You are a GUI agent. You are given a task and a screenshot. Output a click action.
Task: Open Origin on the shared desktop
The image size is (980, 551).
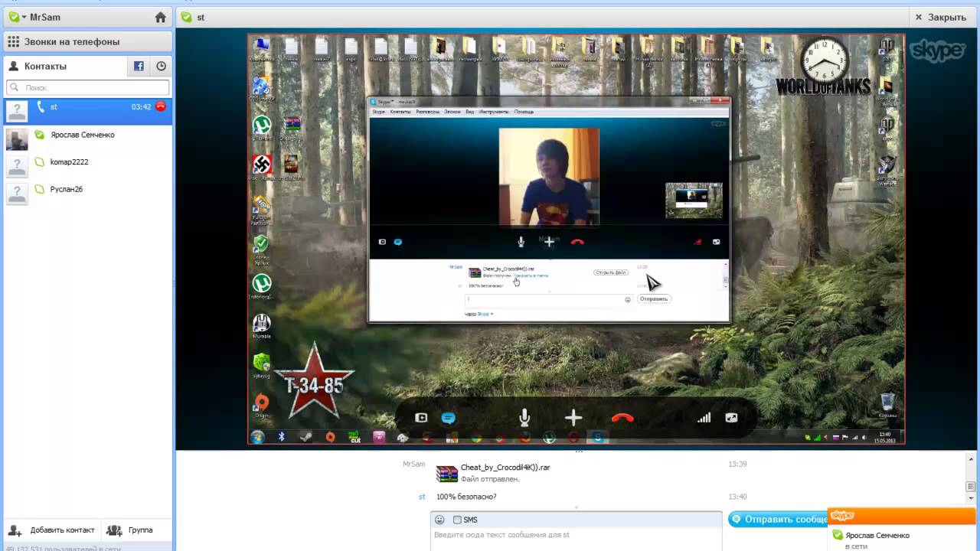coord(262,406)
